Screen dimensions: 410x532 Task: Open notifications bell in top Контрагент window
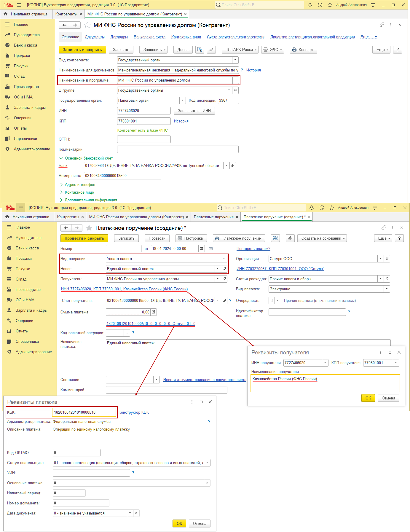(x=310, y=5)
